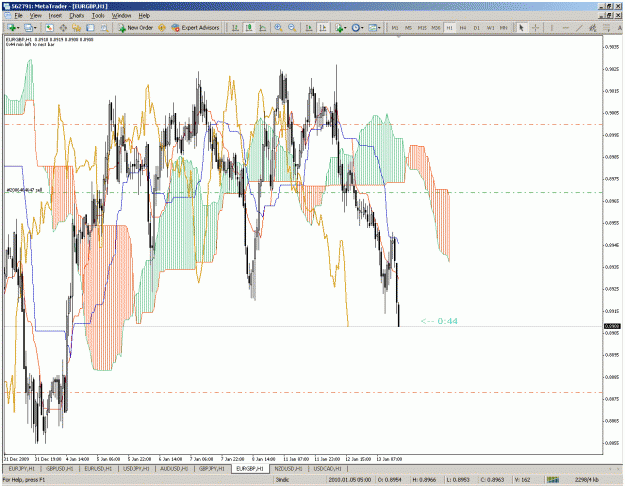This screenshot has width=625, height=486.
Task: Toggle the Chart Shift icon
Action: 322,28
